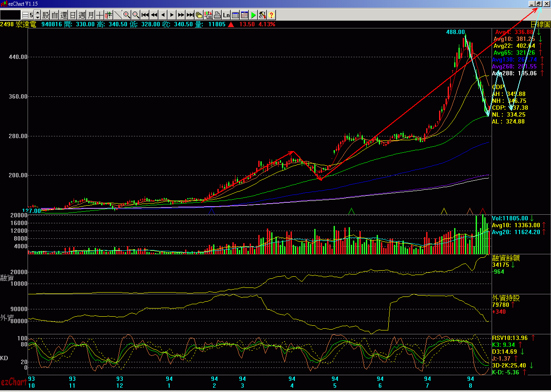Click the chart settings icon beside printer
The height and width of the screenshot is (392, 551).
208,15
